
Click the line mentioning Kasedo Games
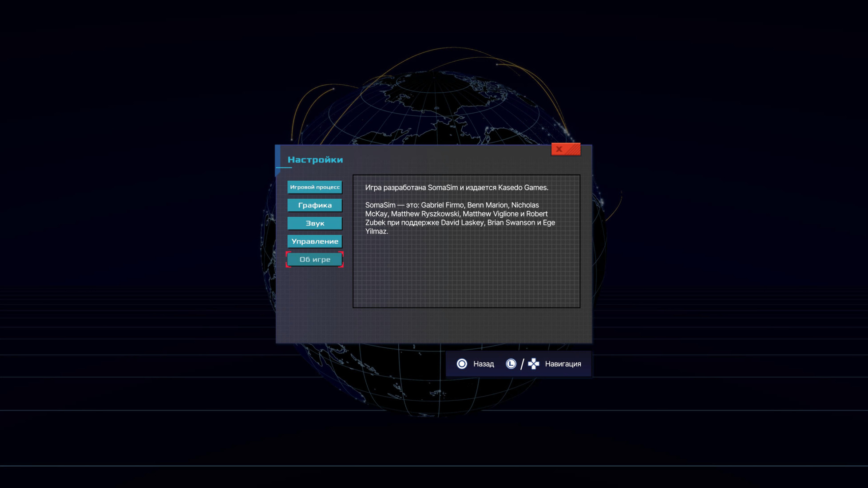tap(456, 188)
